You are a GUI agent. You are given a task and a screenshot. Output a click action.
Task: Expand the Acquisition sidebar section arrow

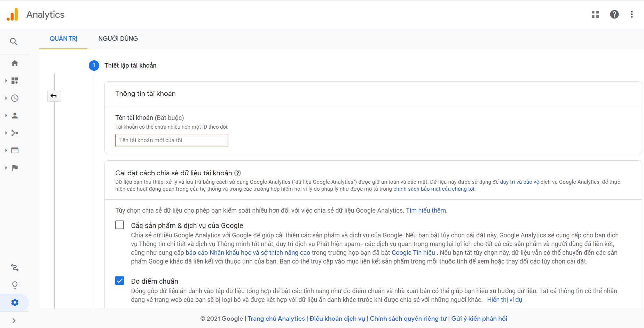pos(6,133)
